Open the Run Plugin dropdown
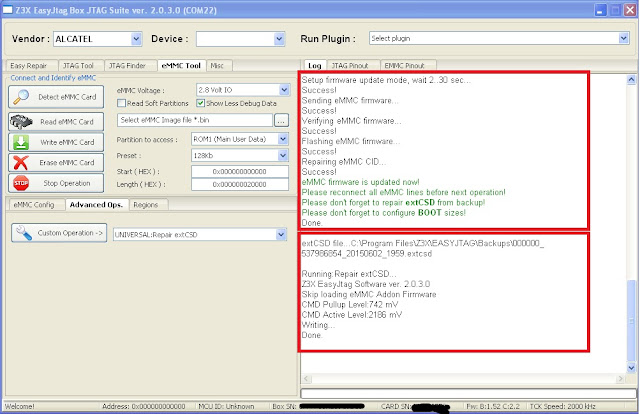The image size is (640, 414). point(623,38)
